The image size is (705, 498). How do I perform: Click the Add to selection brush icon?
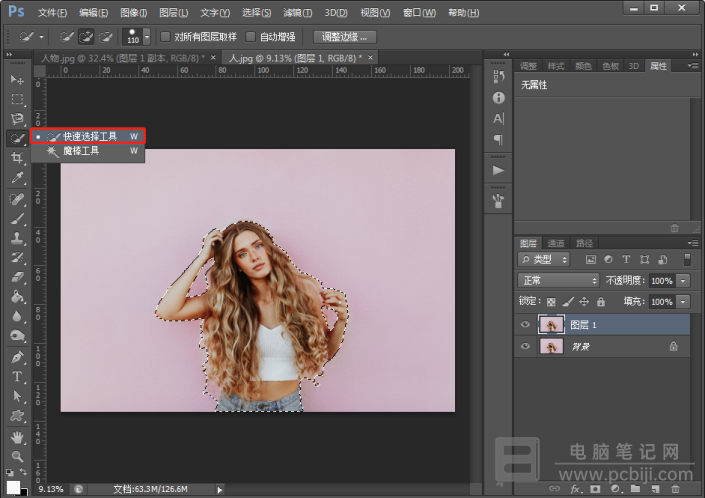86,37
